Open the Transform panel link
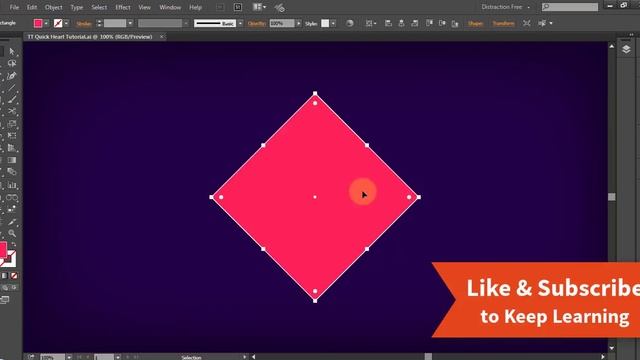Viewport: 640px width, 360px height. click(503, 24)
